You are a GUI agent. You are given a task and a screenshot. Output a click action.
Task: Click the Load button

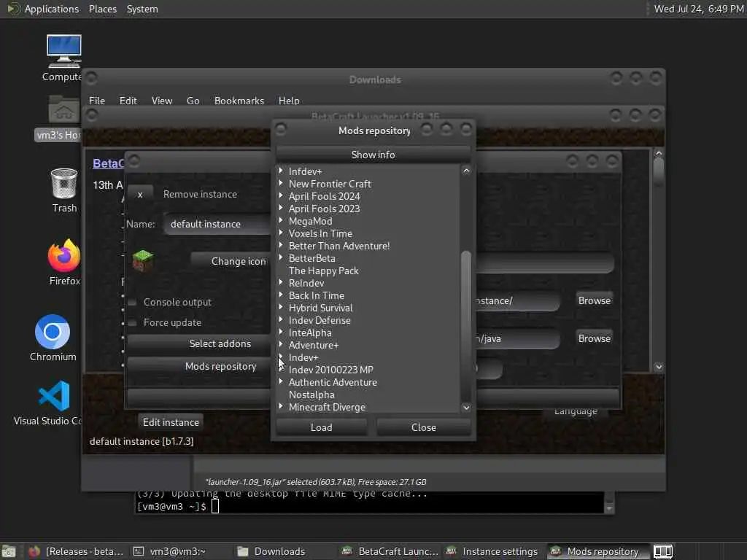[322, 427]
